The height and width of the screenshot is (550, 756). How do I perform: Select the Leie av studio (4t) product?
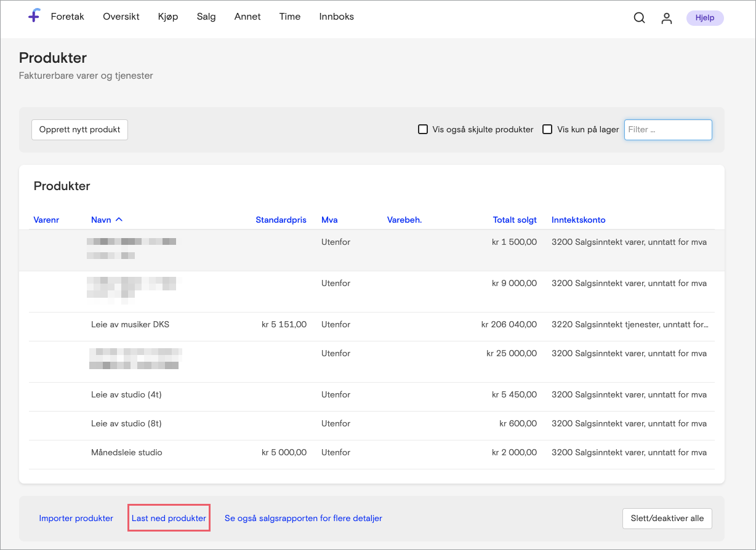126,394
